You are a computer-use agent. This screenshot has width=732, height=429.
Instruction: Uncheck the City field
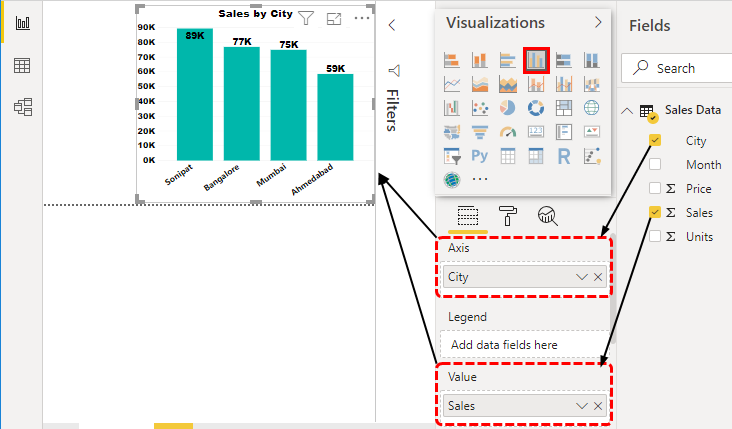coord(655,140)
